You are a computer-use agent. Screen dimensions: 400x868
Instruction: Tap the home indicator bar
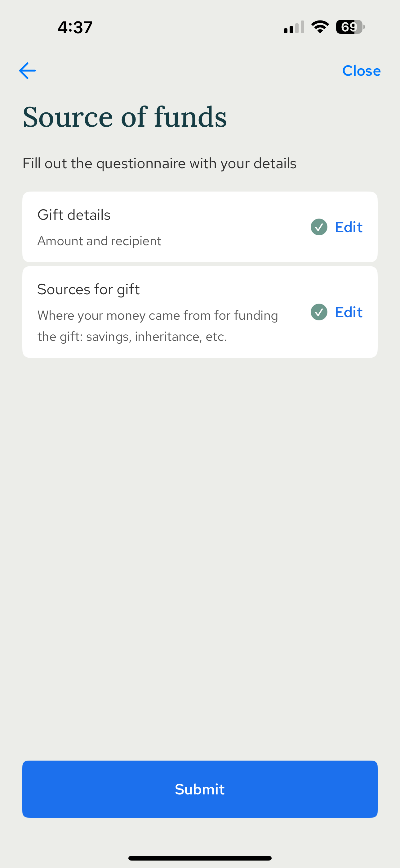[x=200, y=858]
